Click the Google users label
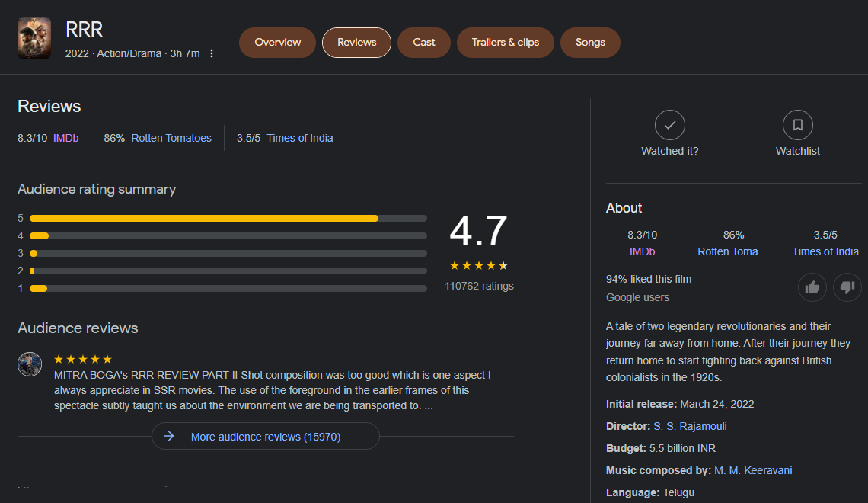 (638, 297)
